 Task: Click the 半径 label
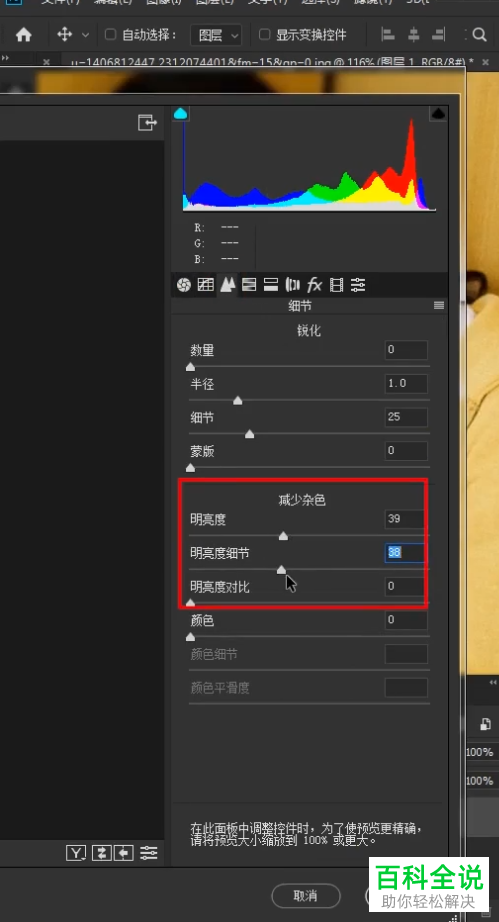(202, 384)
